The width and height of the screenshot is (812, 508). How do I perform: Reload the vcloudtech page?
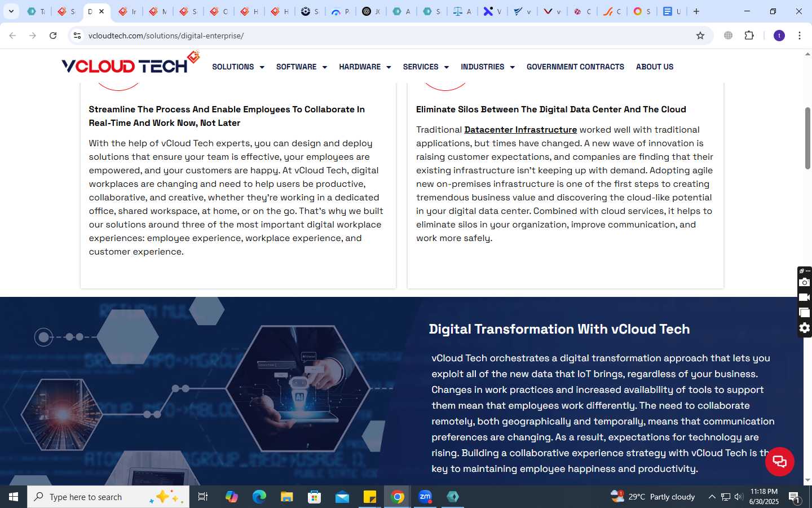pos(53,36)
